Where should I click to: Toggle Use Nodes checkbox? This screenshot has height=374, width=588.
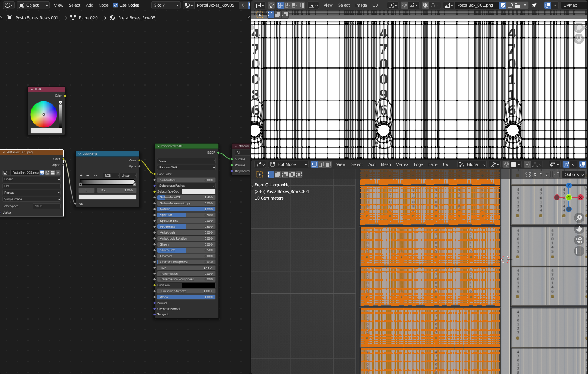116,5
